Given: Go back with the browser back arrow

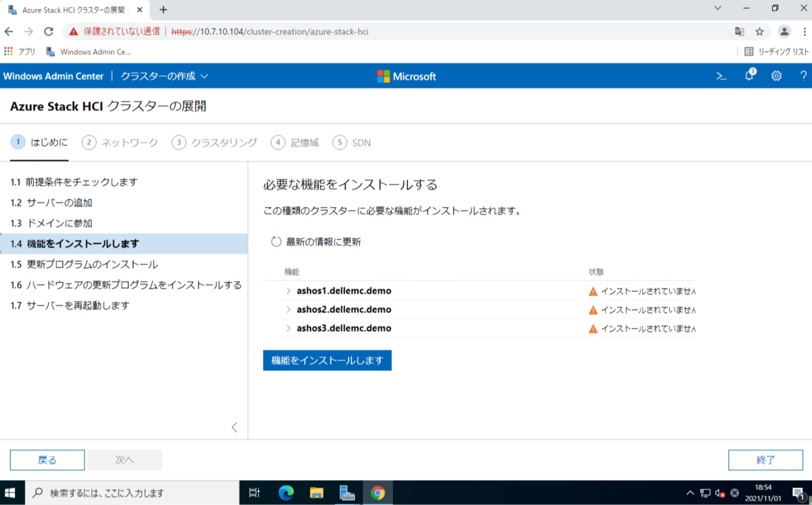Looking at the screenshot, I should click(x=9, y=31).
